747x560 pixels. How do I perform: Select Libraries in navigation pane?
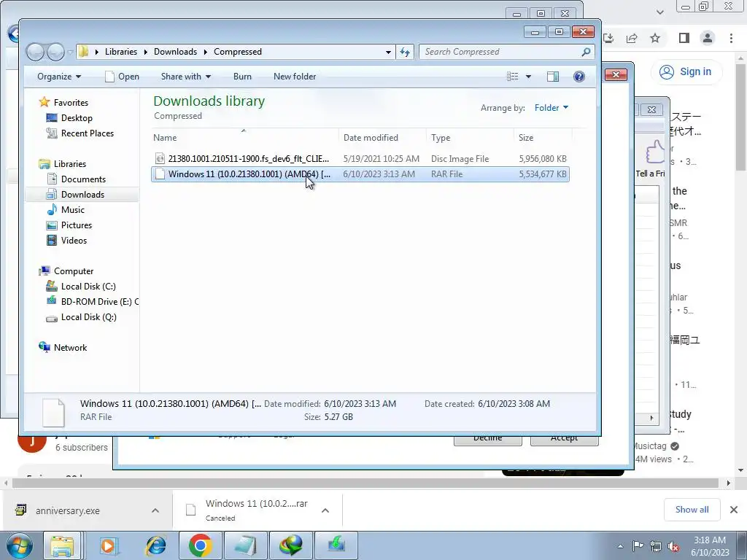coord(69,164)
